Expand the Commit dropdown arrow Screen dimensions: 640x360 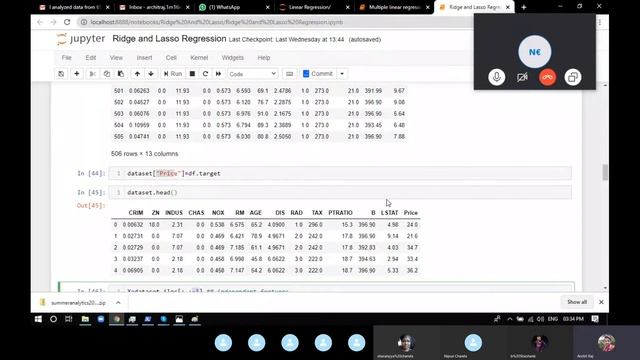coord(342,74)
